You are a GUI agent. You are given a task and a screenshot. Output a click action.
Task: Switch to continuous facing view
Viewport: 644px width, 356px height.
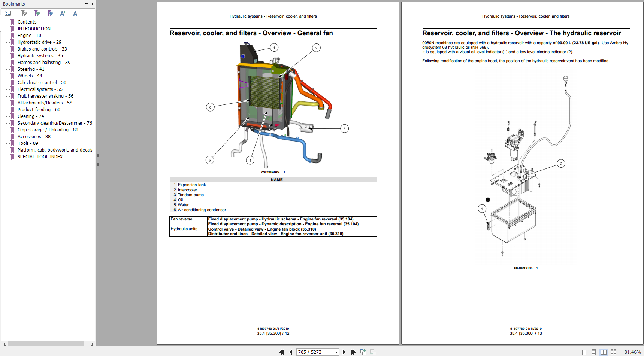coord(613,352)
